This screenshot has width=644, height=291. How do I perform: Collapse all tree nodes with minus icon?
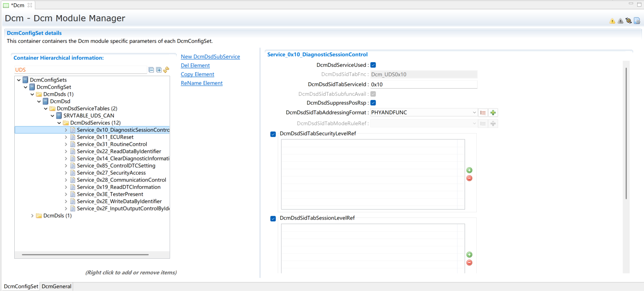pos(151,70)
